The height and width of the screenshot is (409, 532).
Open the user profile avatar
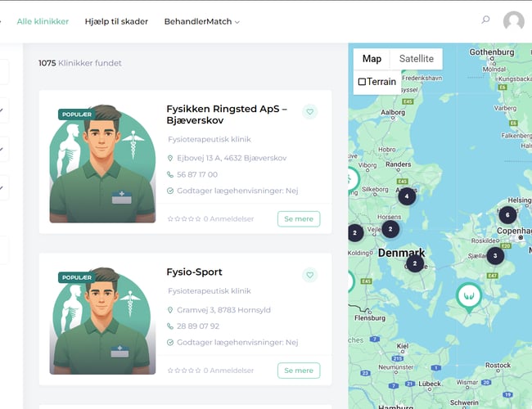tap(513, 21)
